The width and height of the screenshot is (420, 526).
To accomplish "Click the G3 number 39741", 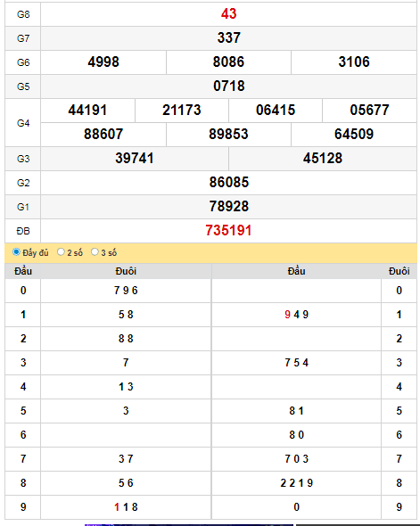I will [135, 159].
